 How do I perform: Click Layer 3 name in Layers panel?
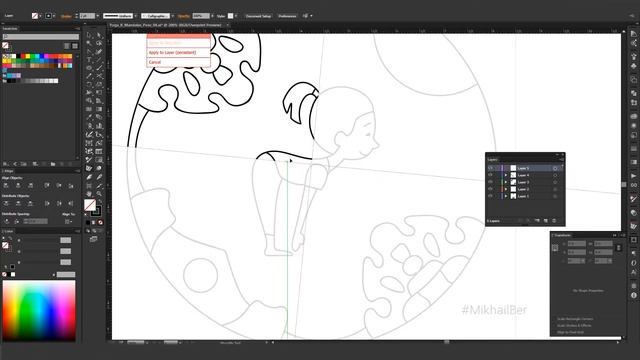coord(523,182)
